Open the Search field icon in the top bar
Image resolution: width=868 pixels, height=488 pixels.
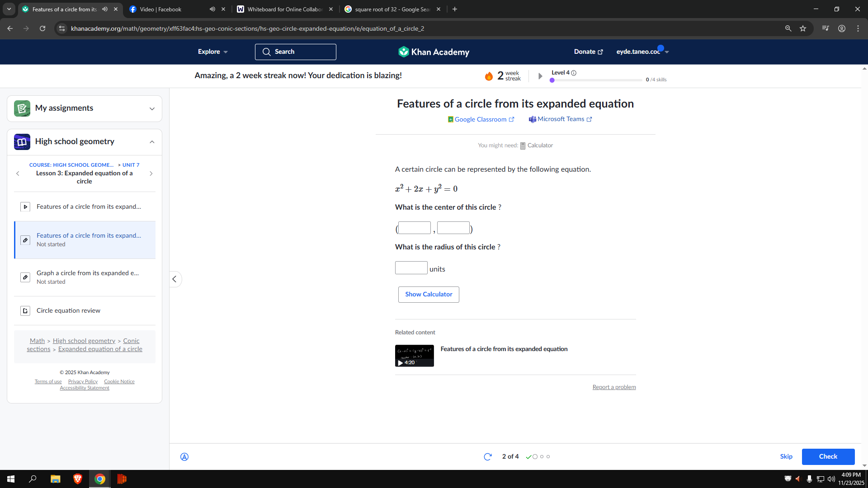tap(267, 52)
